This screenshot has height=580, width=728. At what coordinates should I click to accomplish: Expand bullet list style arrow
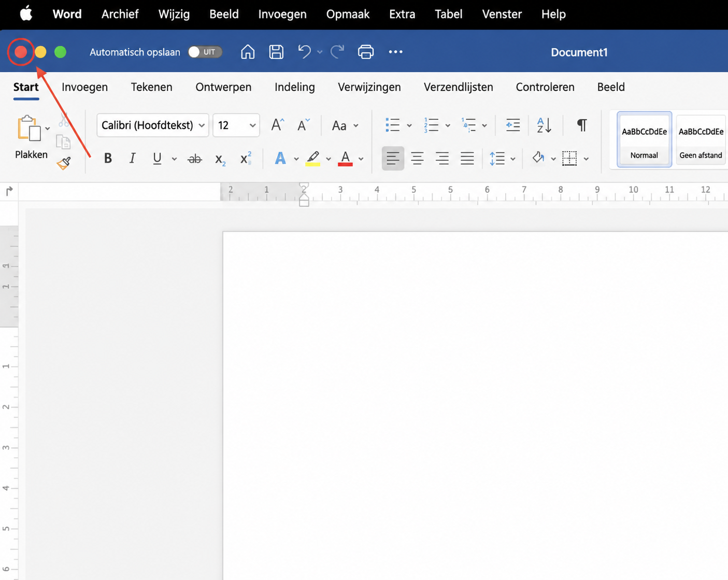409,125
